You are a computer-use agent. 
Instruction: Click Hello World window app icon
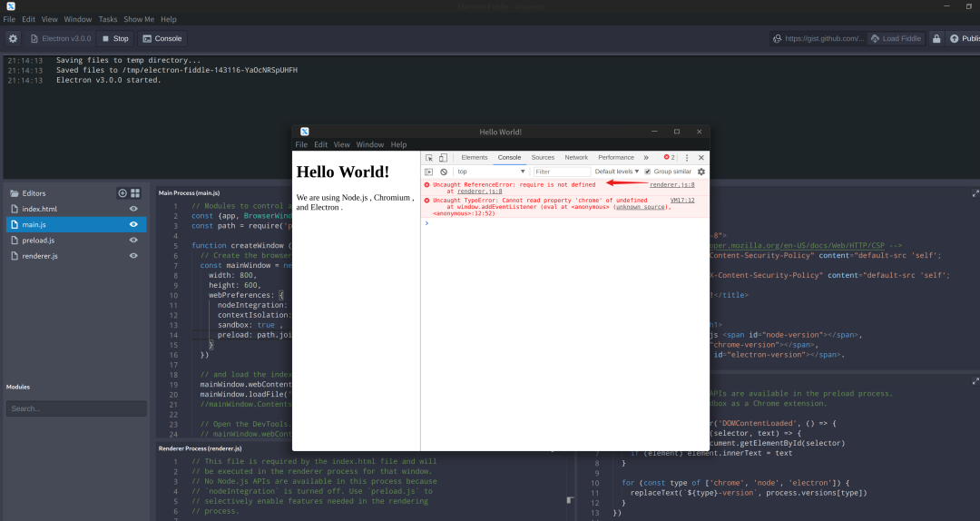tap(304, 132)
